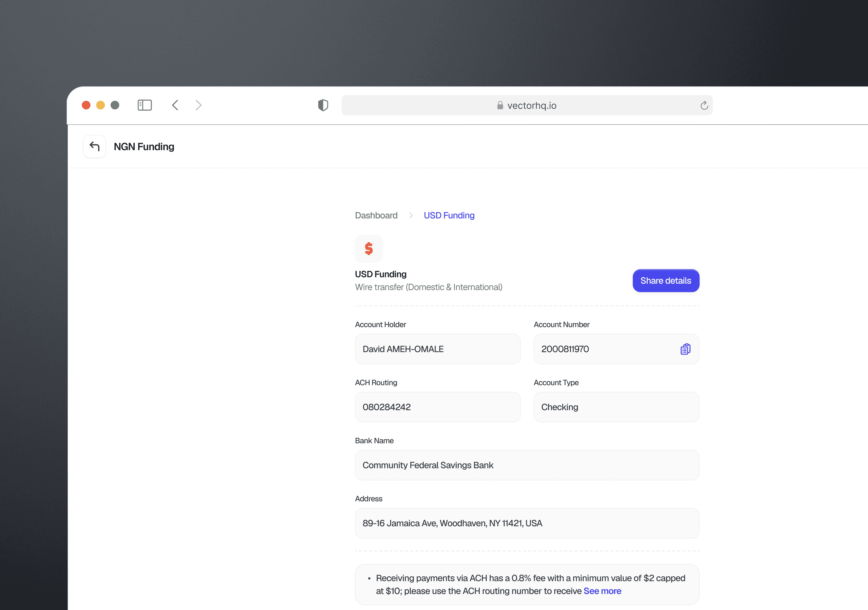Click the Account Holder name field
Screen dimensions: 868x610
437,349
